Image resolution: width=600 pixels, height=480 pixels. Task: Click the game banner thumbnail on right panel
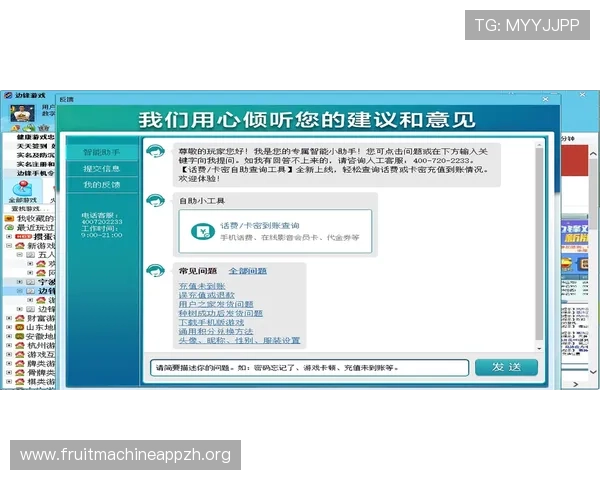pyautogui.click(x=574, y=233)
